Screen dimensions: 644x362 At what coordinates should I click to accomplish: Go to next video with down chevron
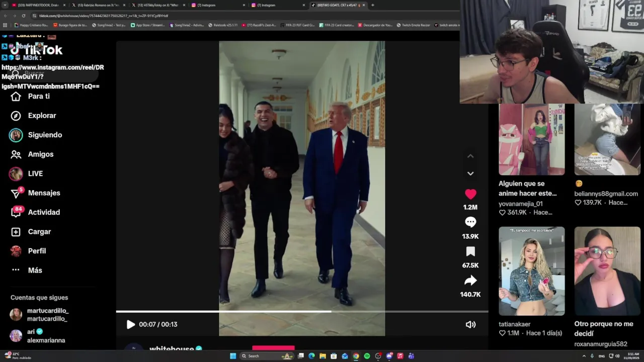pos(470,173)
